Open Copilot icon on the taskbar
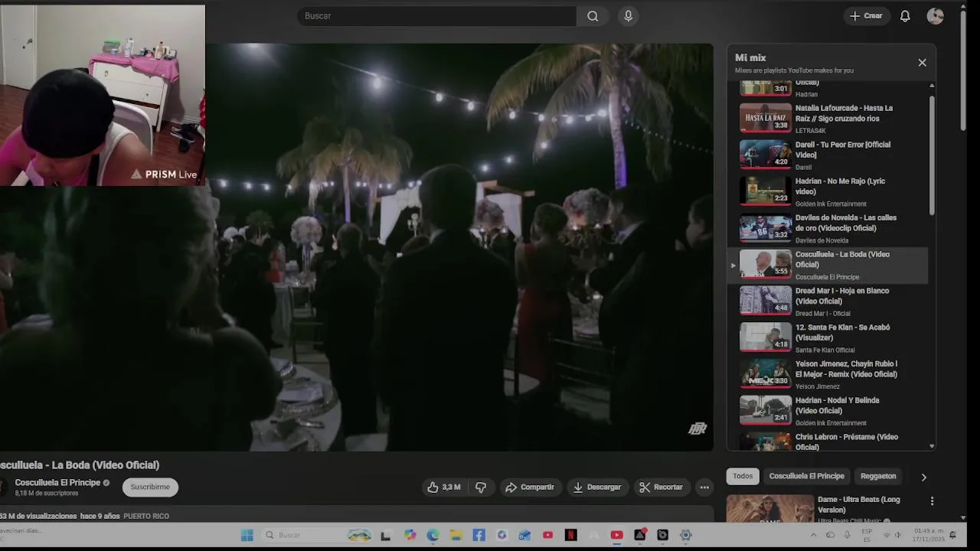980x551 pixels. coord(410,536)
